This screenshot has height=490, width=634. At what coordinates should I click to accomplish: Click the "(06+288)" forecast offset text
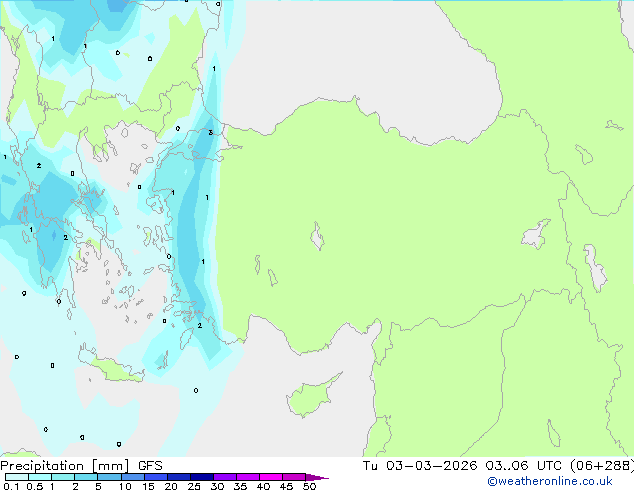[x=602, y=465]
